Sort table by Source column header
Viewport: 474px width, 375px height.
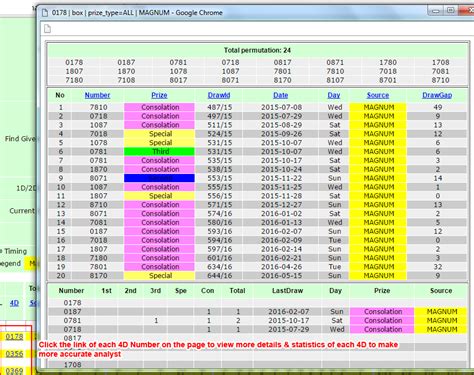(378, 95)
